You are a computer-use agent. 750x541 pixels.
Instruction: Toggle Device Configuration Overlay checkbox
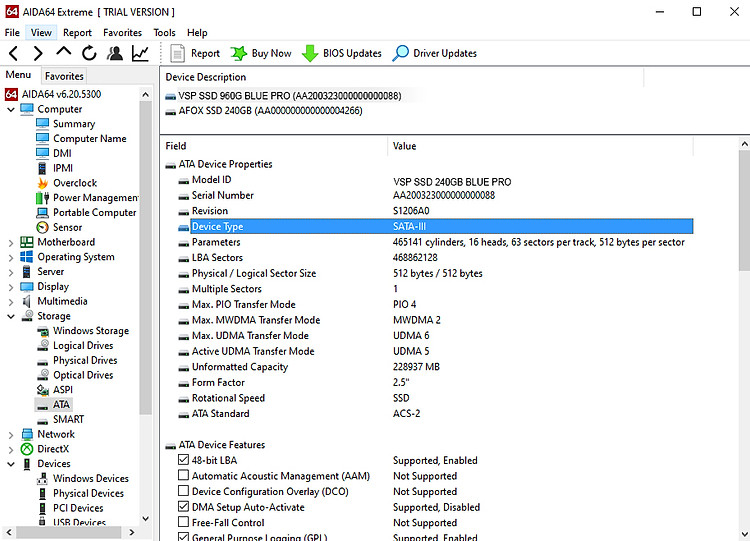tap(183, 491)
